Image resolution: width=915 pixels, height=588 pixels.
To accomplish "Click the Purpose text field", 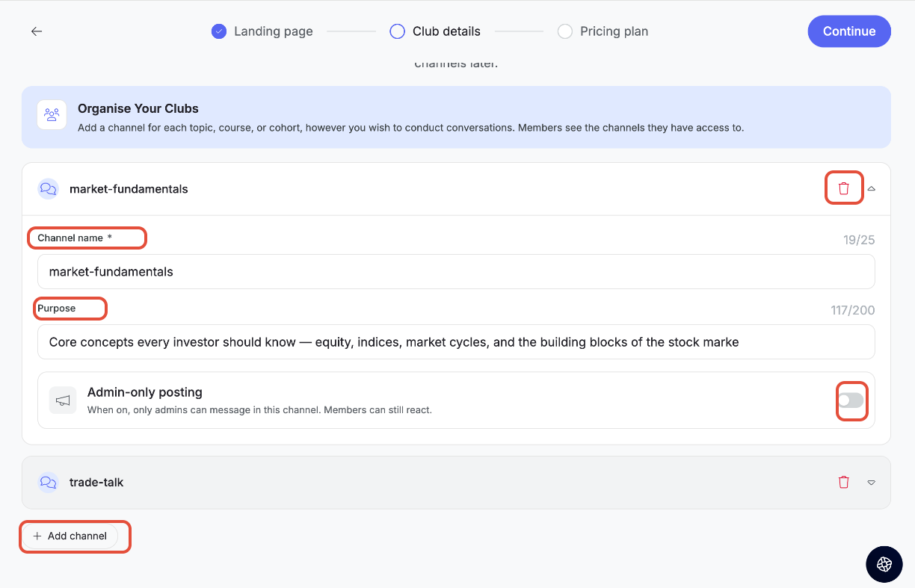I will [456, 342].
